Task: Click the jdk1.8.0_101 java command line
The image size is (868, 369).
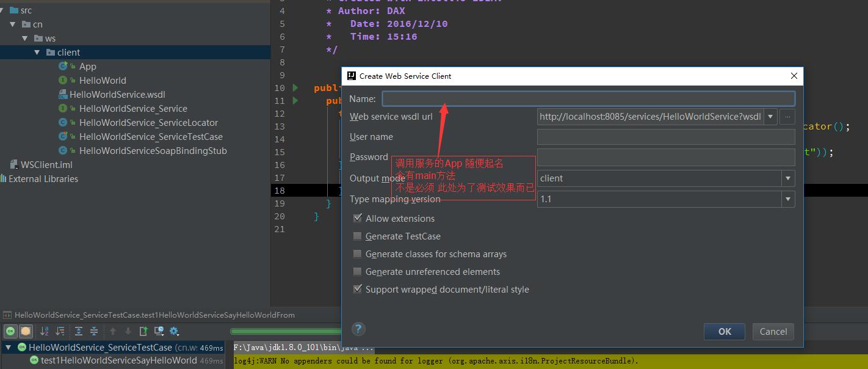Action: (x=303, y=348)
